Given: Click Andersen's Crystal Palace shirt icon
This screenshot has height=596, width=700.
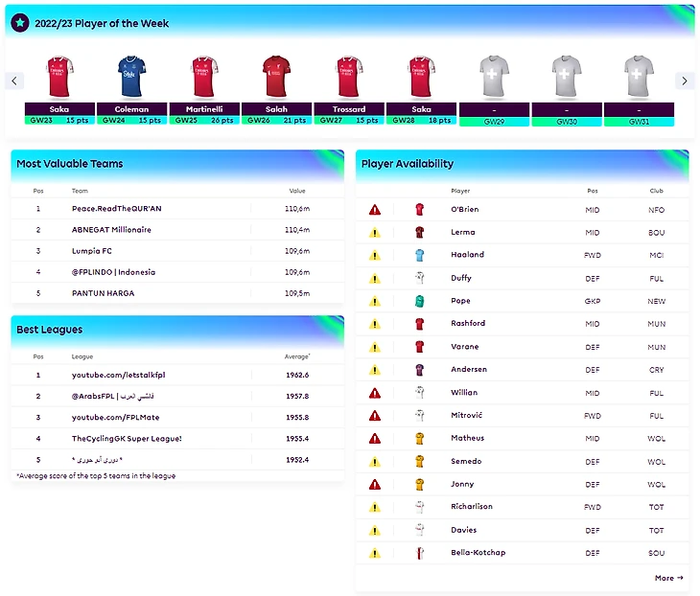Looking at the screenshot, I should coord(419,369).
